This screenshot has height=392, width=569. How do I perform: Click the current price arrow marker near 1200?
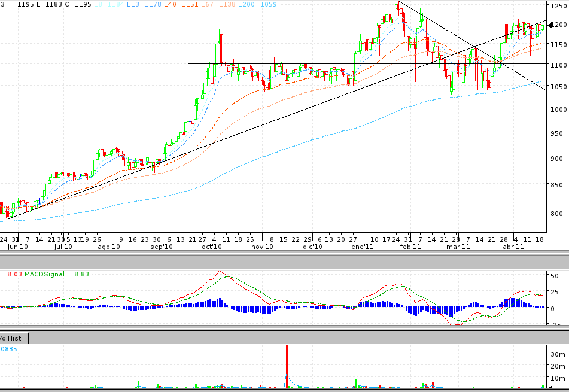click(x=550, y=25)
